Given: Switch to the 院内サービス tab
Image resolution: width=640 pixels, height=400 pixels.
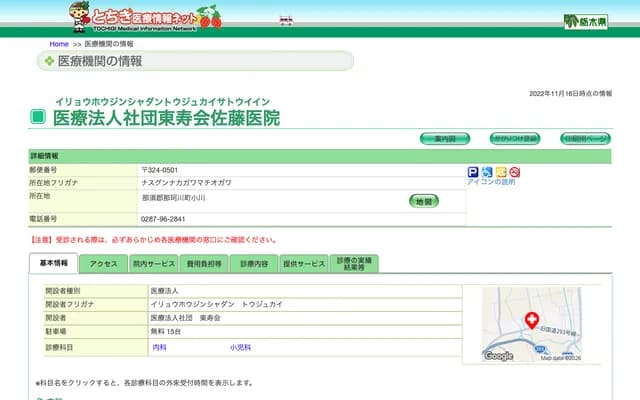Looking at the screenshot, I should point(154,264).
